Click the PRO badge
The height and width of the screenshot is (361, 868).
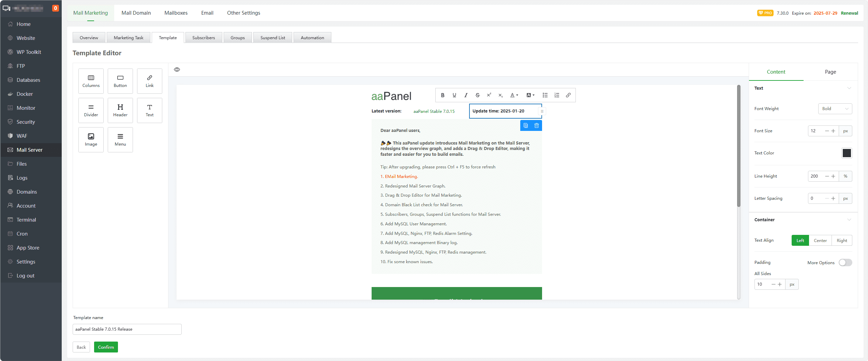tap(765, 13)
